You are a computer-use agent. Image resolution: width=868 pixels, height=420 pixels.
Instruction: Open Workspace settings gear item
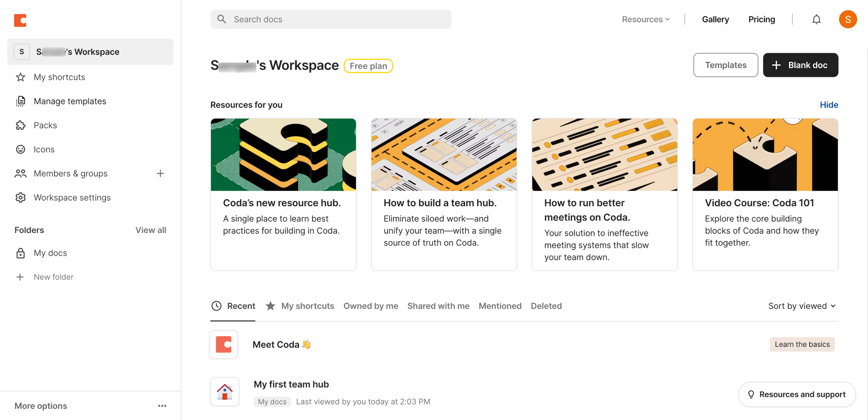[x=21, y=197]
